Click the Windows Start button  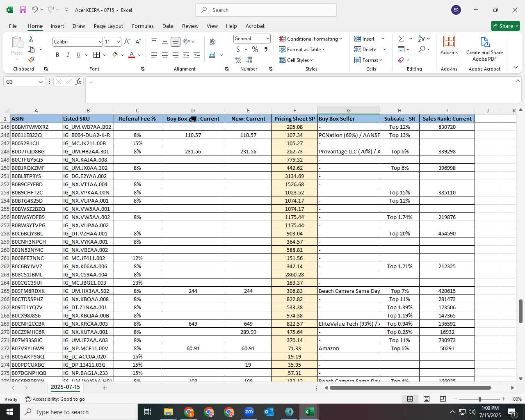10,412
